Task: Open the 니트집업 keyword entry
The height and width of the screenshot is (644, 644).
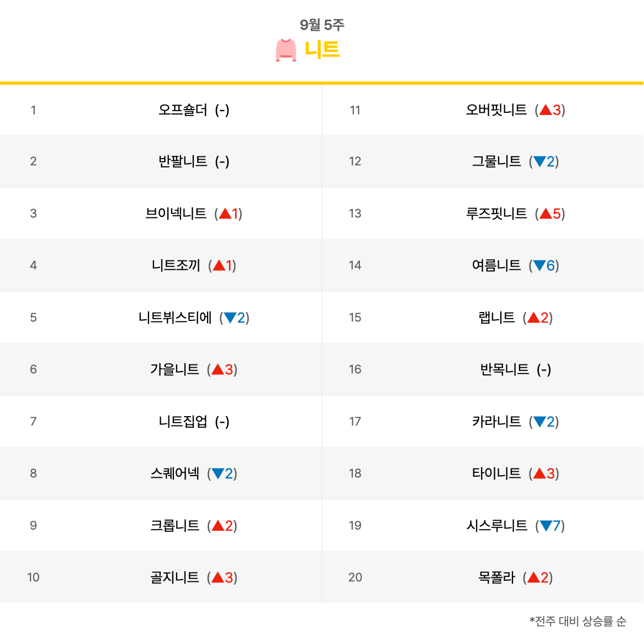Action: point(183,422)
